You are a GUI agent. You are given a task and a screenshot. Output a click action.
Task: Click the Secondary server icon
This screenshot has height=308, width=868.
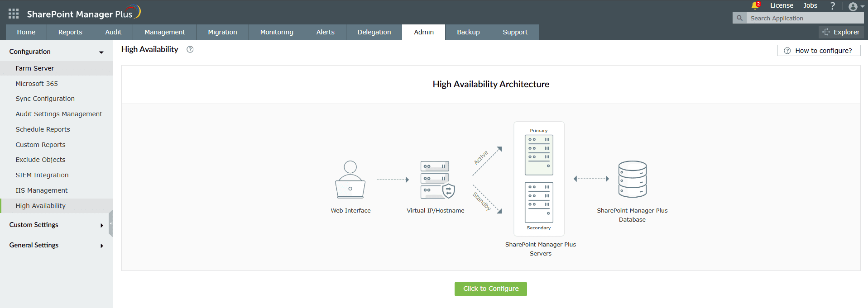539,202
